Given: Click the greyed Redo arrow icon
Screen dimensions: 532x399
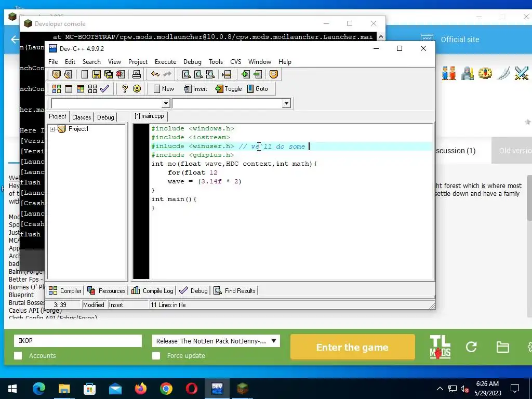Looking at the screenshot, I should pos(167,74).
